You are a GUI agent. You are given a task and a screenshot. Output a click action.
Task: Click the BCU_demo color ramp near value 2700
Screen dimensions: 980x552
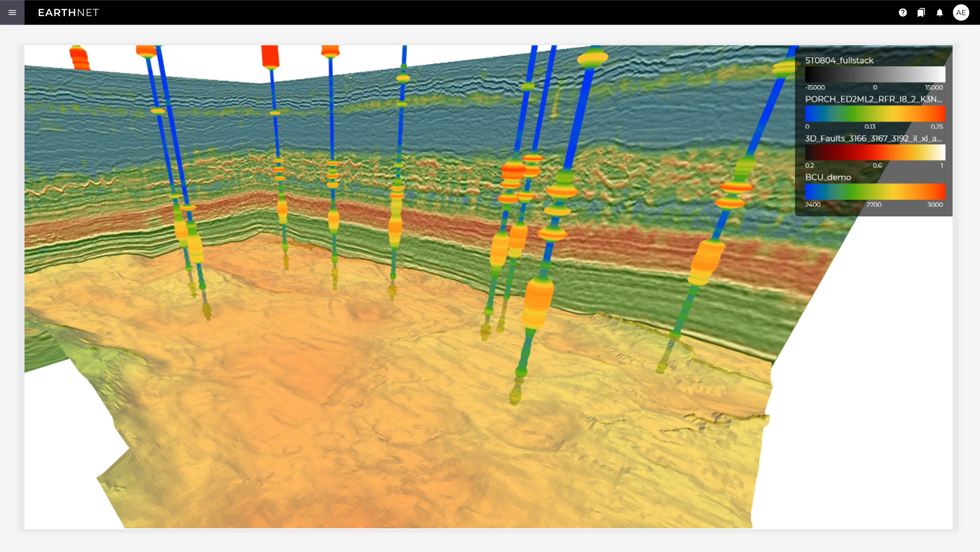coord(875,192)
